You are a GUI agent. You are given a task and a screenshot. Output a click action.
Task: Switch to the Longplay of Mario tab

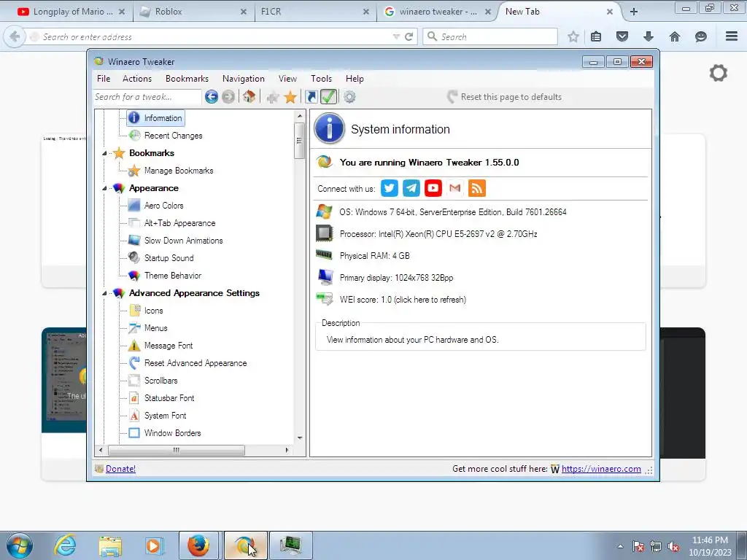pos(71,12)
